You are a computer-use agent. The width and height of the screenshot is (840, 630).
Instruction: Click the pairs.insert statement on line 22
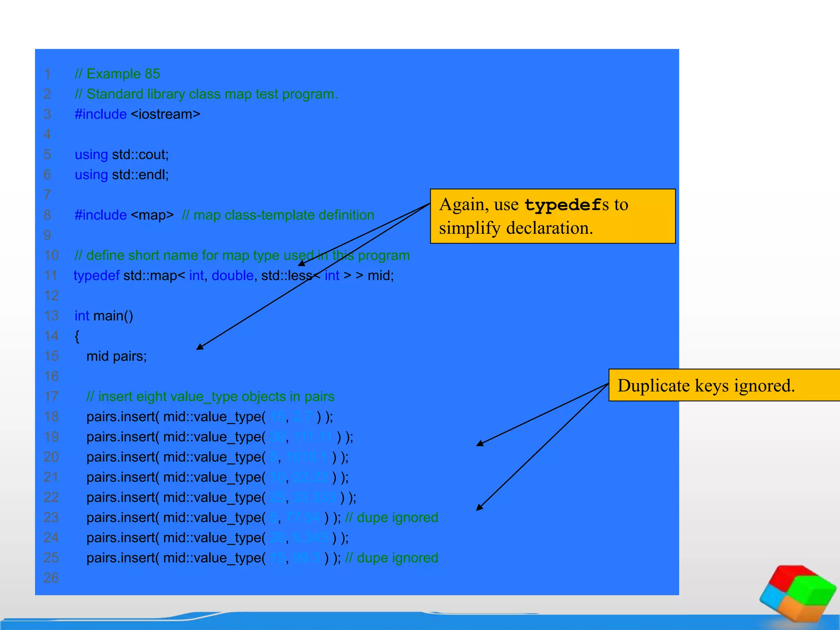click(x=221, y=498)
